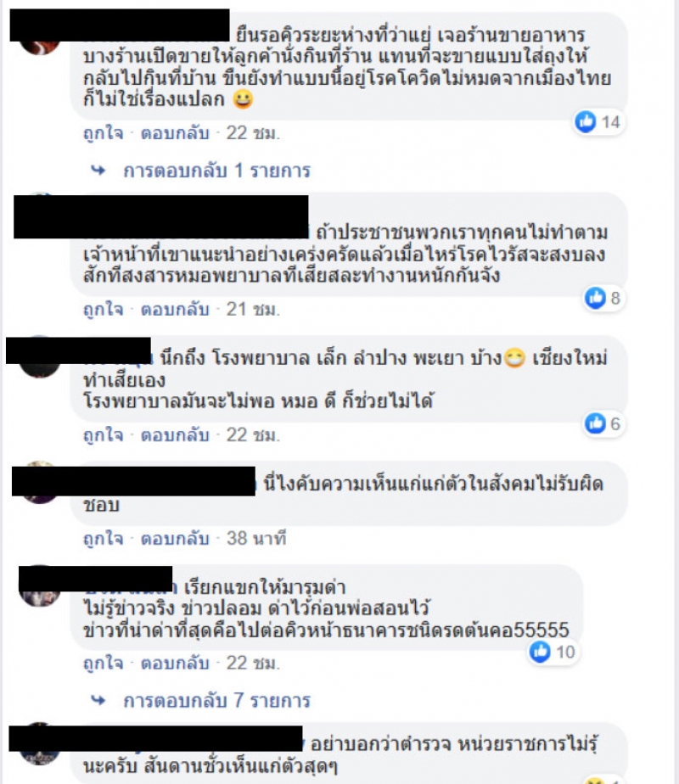The height and width of the screenshot is (784, 679).
Task: Click the like reaction icon showing 14
Action: click(x=586, y=121)
